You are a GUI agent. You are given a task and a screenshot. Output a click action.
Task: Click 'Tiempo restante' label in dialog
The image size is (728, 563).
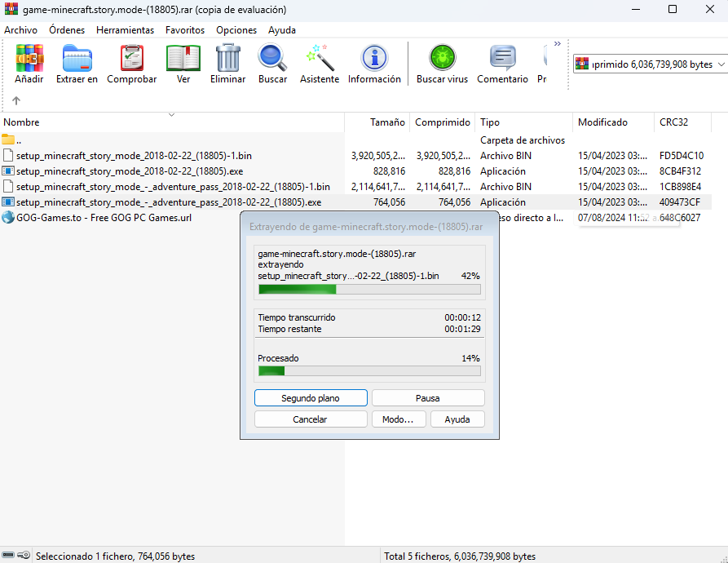[x=289, y=329]
